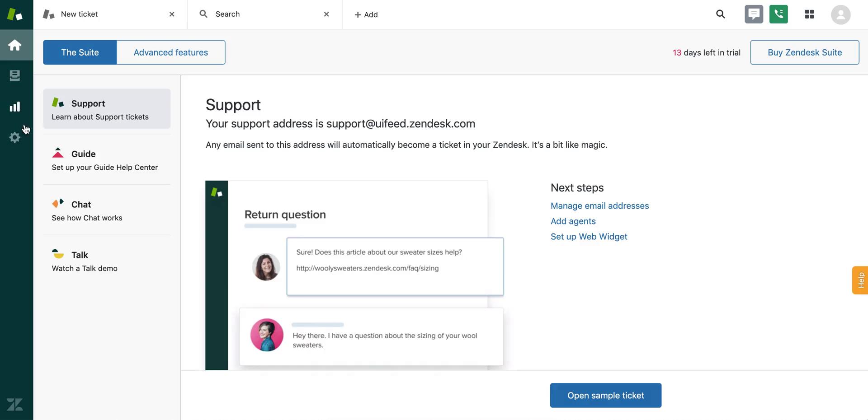Open Manage email addresses link

[x=599, y=206]
